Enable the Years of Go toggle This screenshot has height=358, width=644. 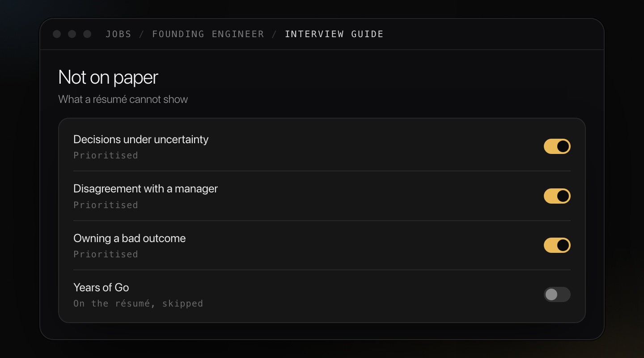[557, 294]
